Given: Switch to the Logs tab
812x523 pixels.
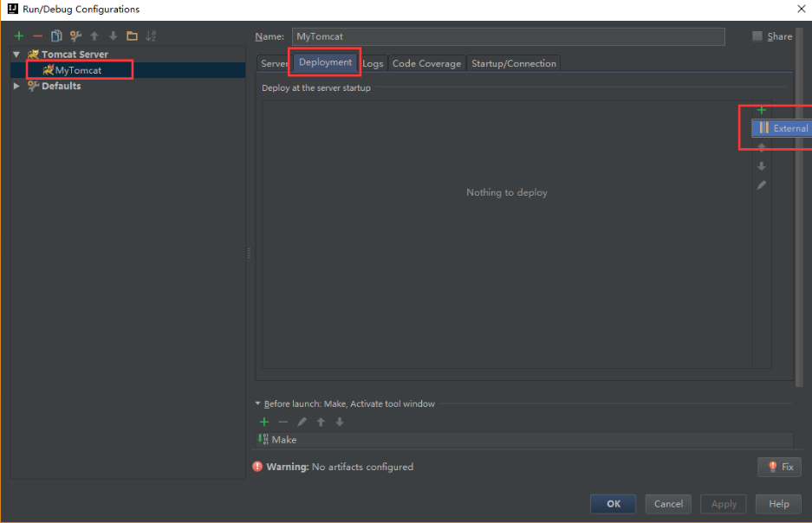Looking at the screenshot, I should pyautogui.click(x=373, y=63).
